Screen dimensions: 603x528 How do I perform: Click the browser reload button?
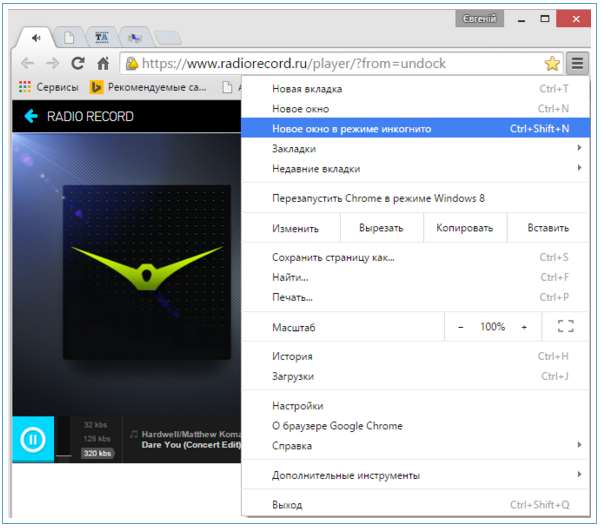click(77, 63)
